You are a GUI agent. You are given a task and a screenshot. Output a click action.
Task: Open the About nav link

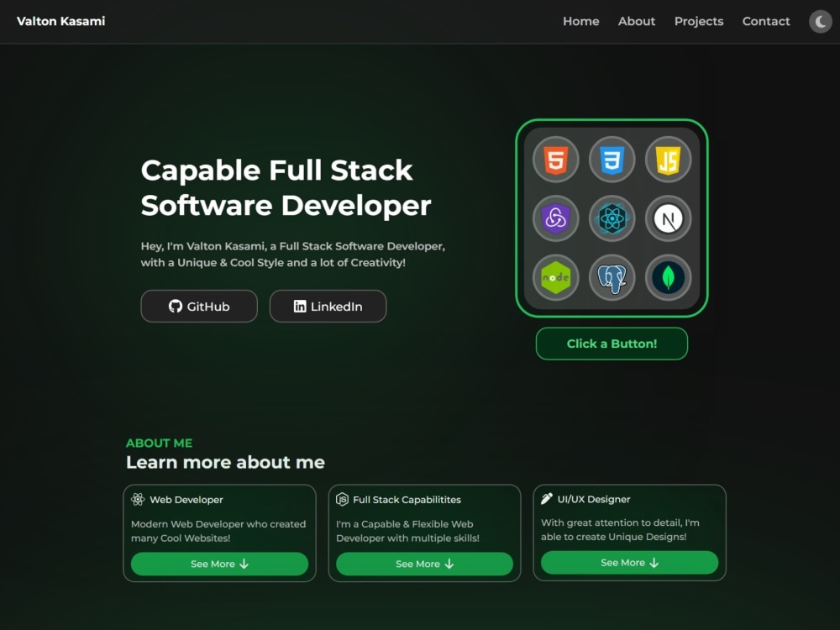[x=637, y=22]
